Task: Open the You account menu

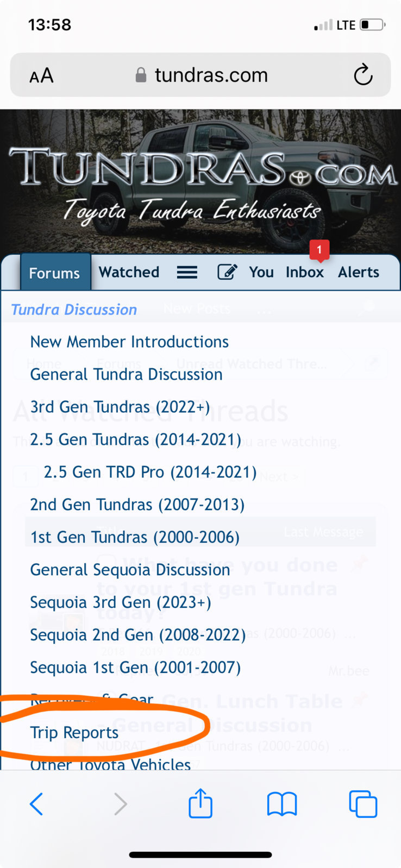Action: click(x=261, y=272)
